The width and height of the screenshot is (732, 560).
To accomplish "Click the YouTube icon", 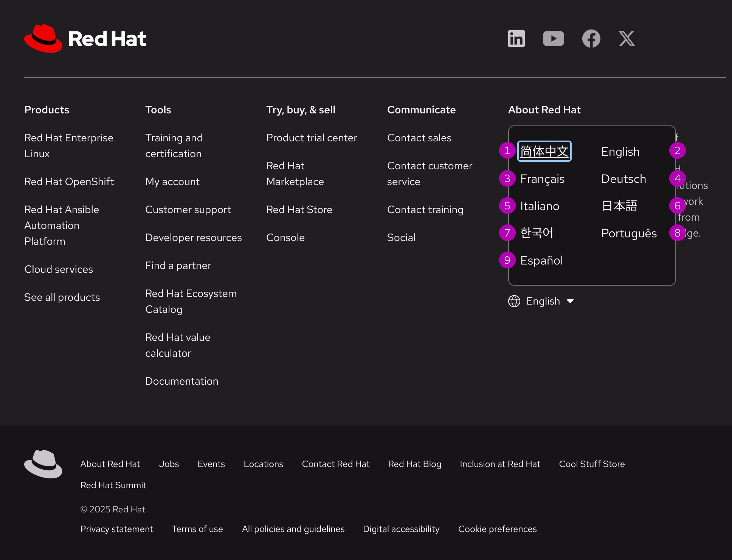I will point(554,38).
